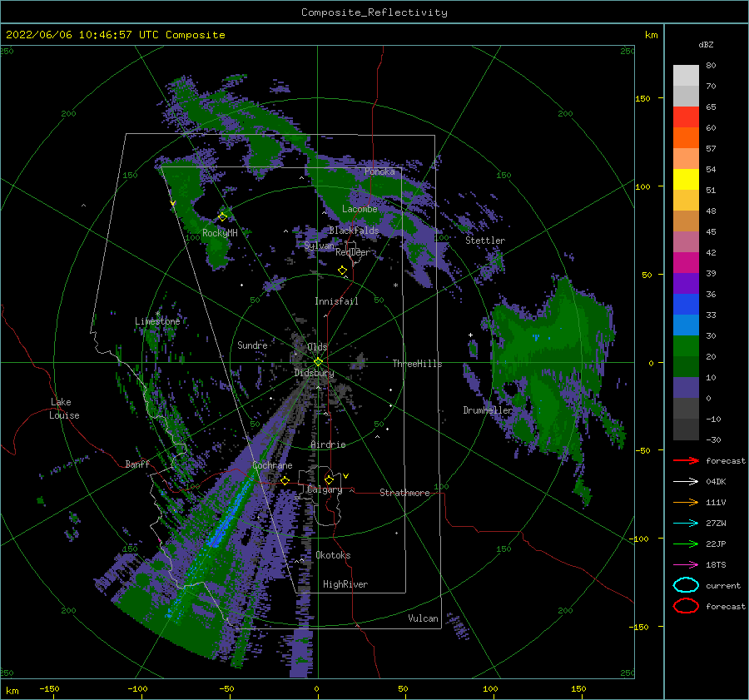749x700 pixels.
Task: Click the Lacombe city label
Action: click(x=360, y=209)
